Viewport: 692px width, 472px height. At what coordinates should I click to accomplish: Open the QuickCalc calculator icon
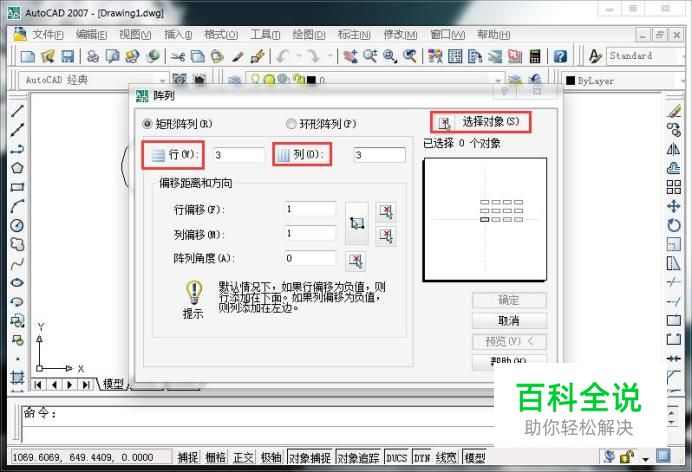pos(535,56)
